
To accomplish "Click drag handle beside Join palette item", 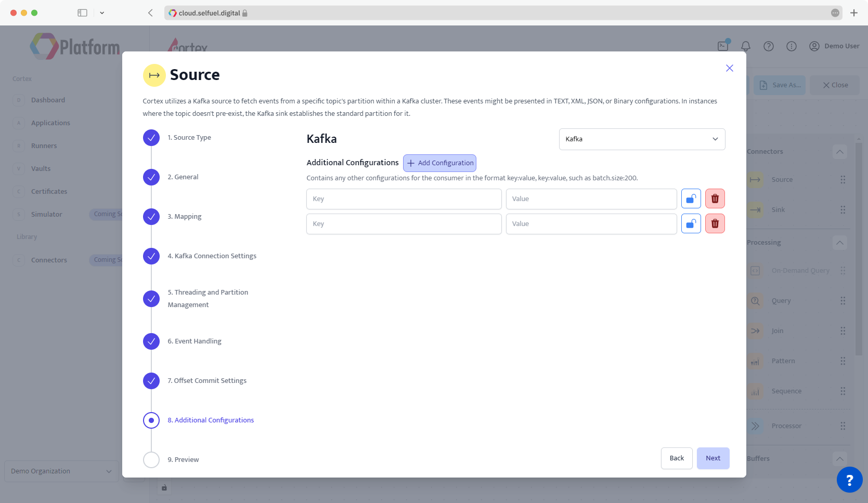I will click(843, 331).
